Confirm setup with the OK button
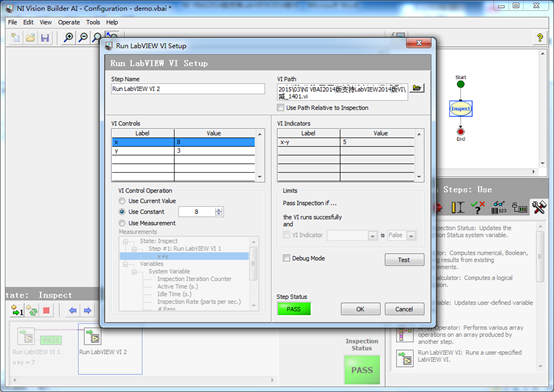This screenshot has height=392, width=554. tap(360, 309)
